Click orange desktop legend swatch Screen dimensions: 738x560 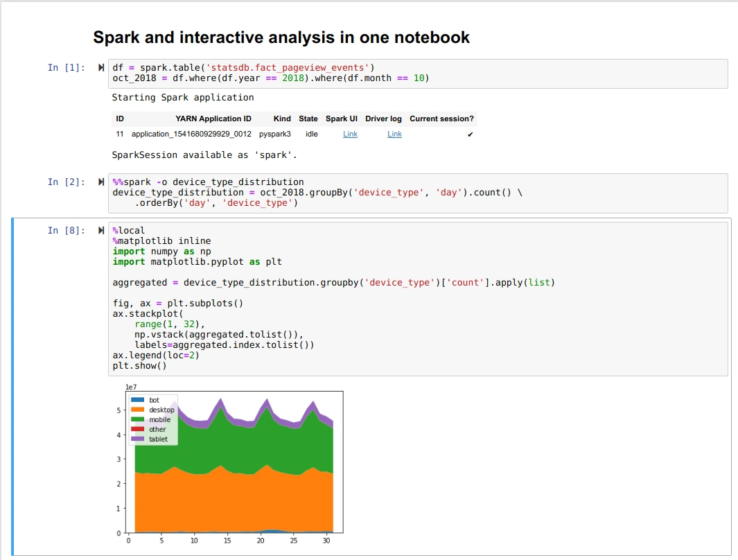pos(137,410)
